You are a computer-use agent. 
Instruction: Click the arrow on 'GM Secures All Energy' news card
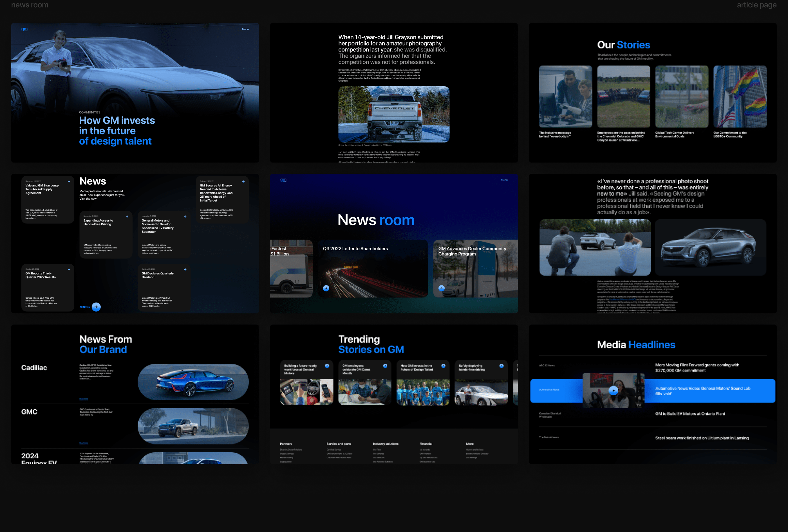click(x=243, y=181)
